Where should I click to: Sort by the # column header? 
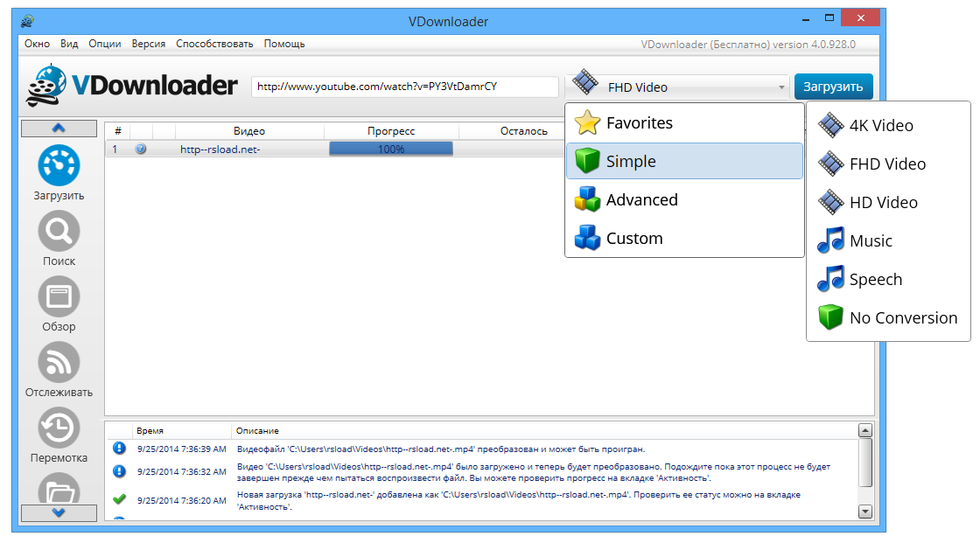point(117,131)
